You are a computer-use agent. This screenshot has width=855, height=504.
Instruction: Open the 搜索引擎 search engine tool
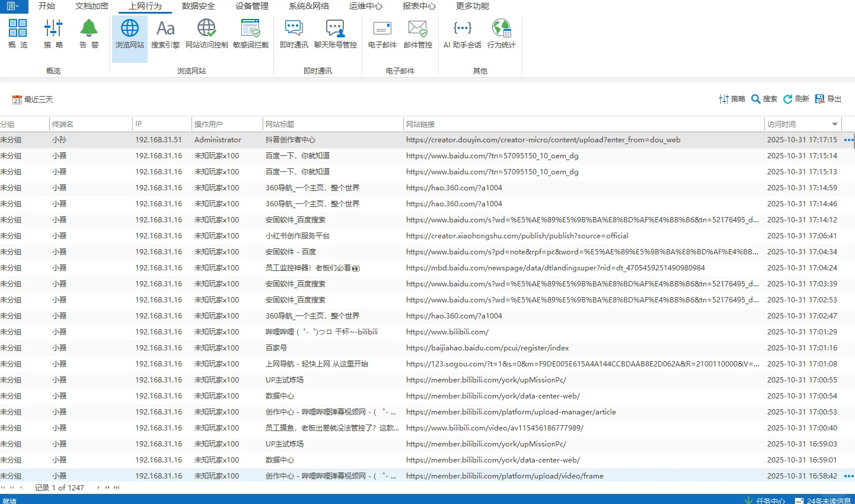165,33
